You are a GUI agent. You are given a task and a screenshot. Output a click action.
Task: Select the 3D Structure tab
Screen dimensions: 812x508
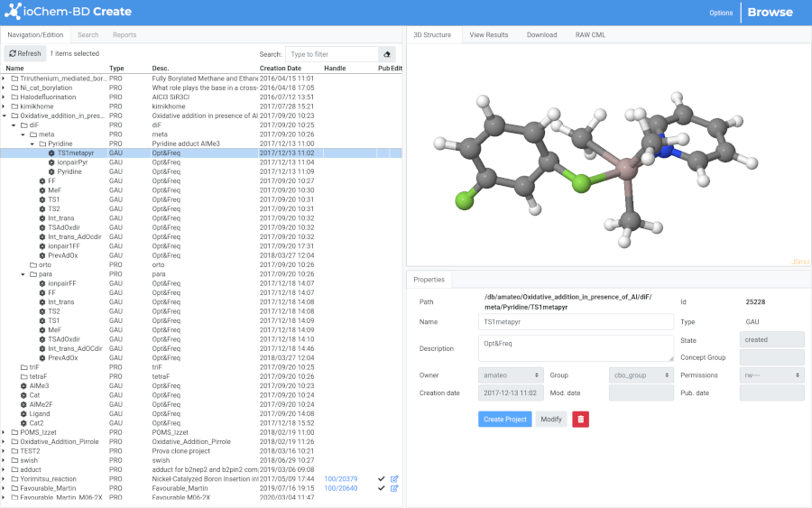click(432, 34)
